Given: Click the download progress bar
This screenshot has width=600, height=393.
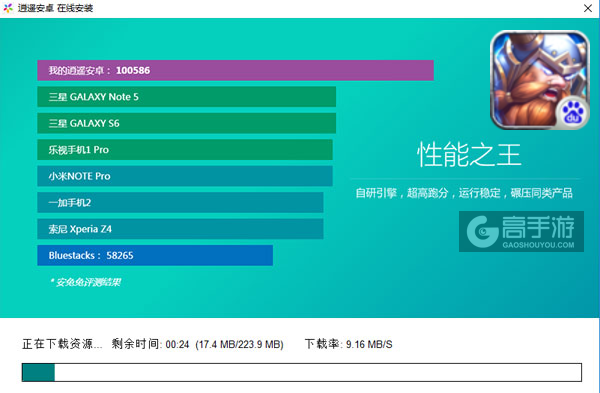Looking at the screenshot, I should click(302, 372).
